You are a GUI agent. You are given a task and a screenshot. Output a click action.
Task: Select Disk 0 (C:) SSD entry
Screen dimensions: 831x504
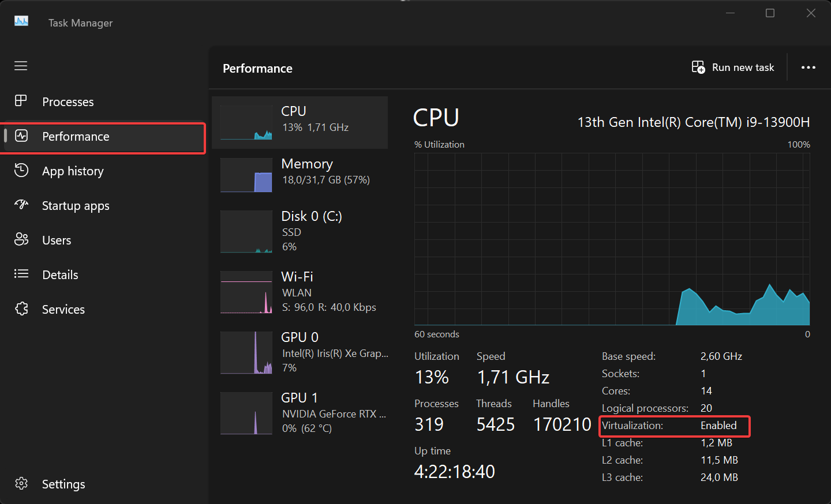pos(300,232)
